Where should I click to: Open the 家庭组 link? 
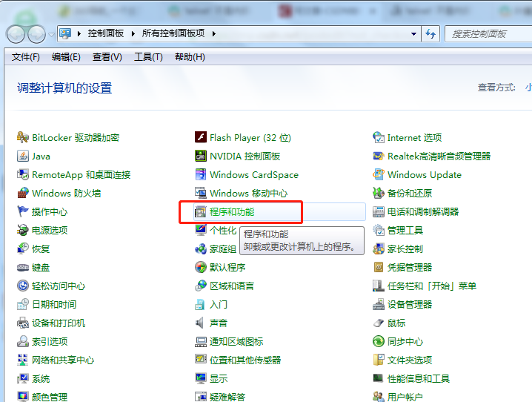coord(222,249)
